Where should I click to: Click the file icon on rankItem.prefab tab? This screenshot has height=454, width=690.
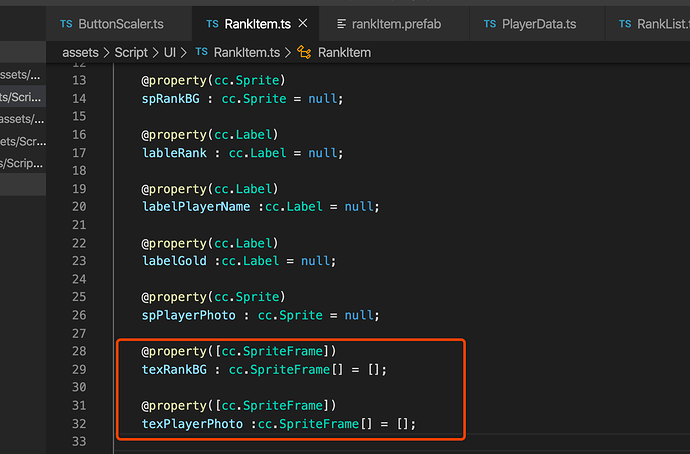click(342, 23)
